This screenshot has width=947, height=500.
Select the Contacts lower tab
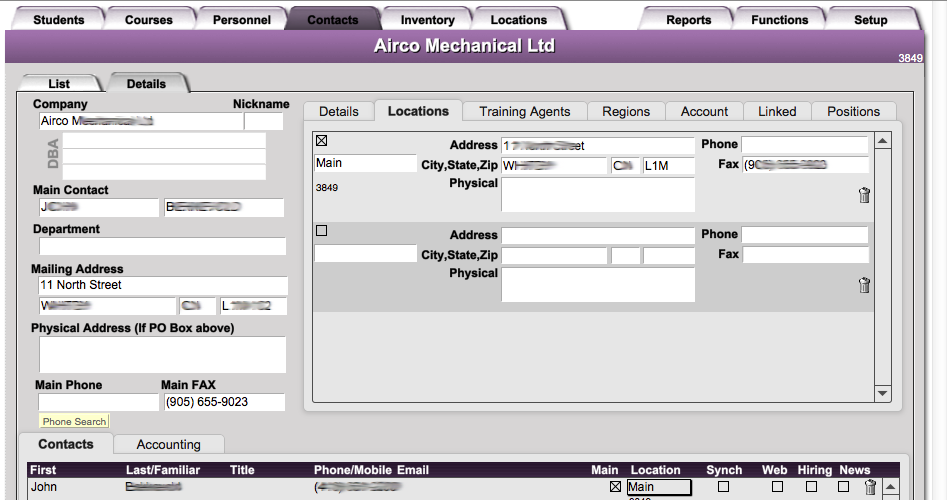tap(66, 444)
